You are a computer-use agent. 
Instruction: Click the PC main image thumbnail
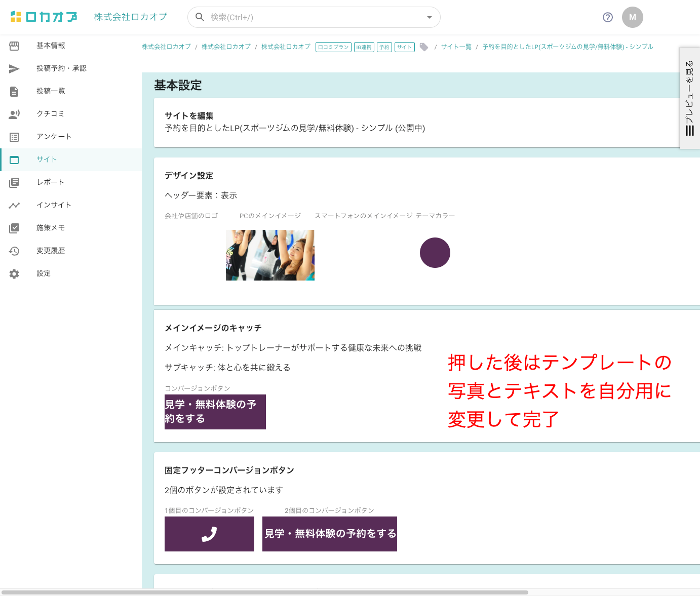(x=270, y=255)
